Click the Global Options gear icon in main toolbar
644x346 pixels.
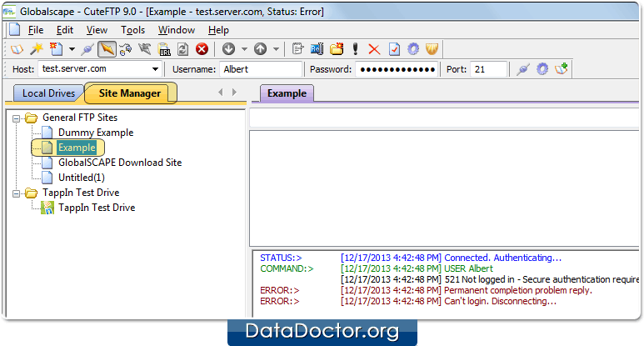pyautogui.click(x=413, y=49)
